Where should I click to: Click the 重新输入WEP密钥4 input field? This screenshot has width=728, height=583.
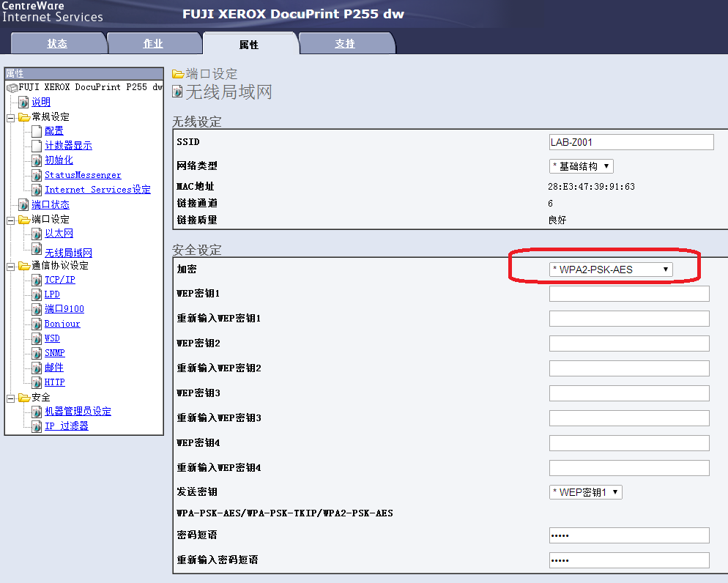point(629,468)
